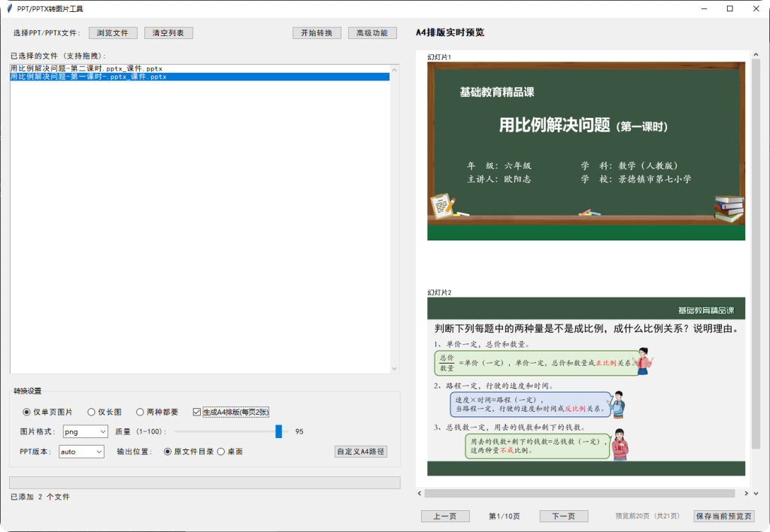Image resolution: width=770 pixels, height=532 pixels.
Task: Save current preview page via 保存当前预览页
Action: click(723, 516)
